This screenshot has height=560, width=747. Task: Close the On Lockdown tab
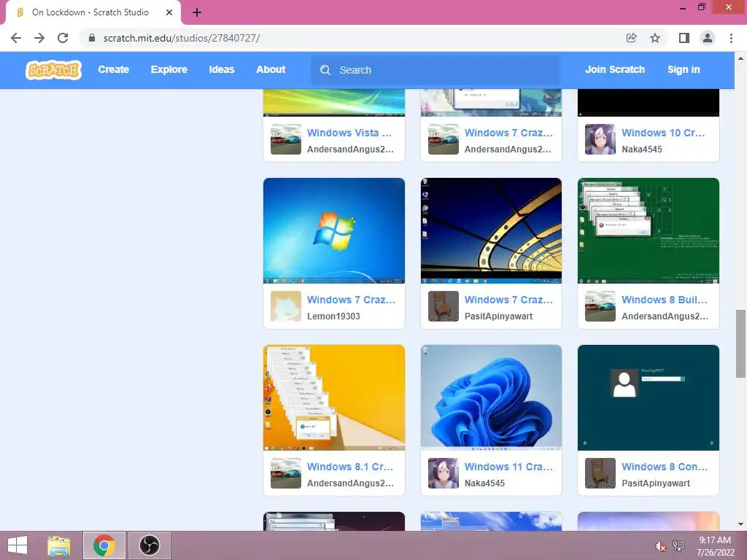tap(169, 12)
